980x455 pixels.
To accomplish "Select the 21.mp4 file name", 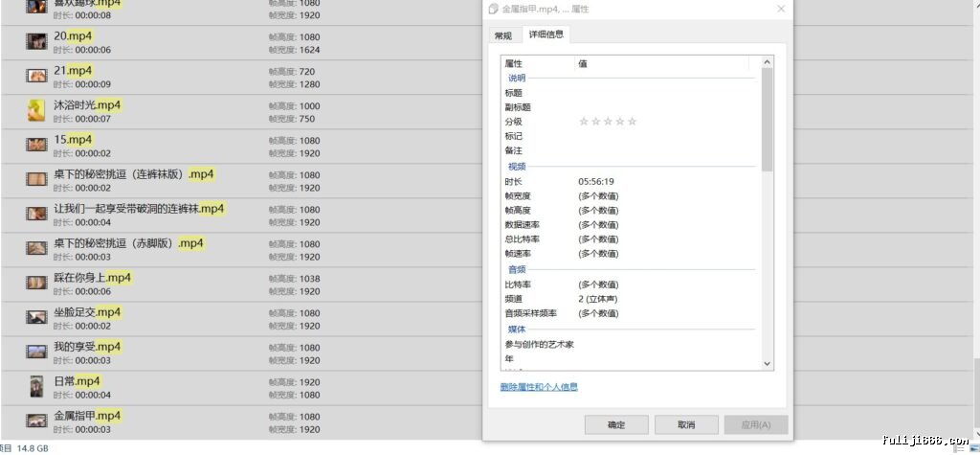I will [73, 70].
